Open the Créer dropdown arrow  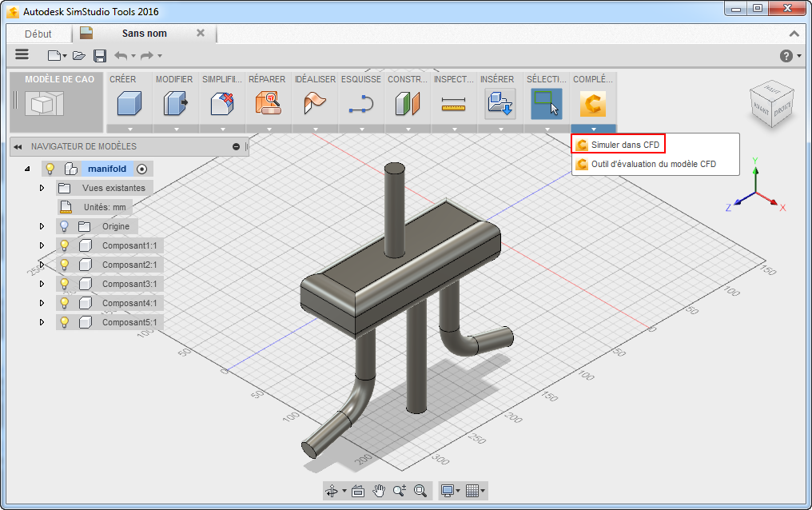129,129
